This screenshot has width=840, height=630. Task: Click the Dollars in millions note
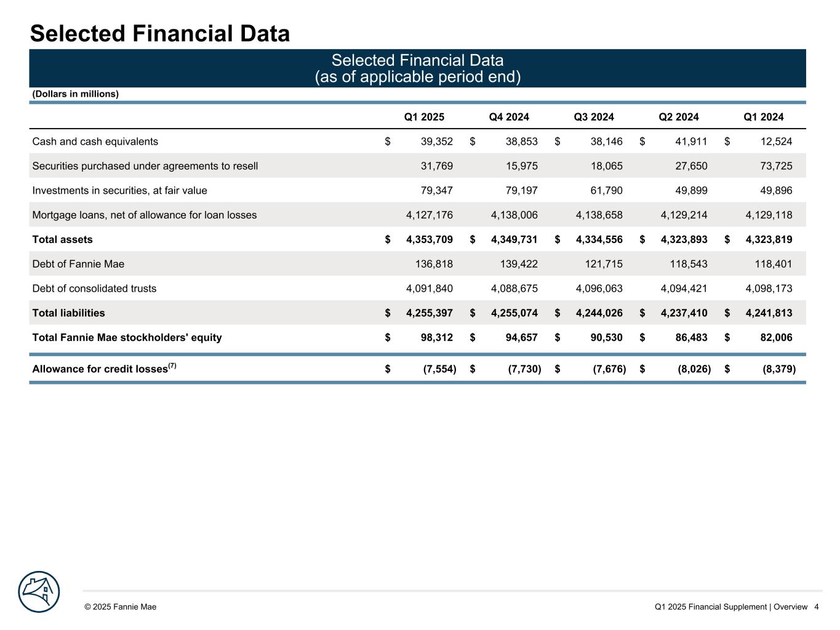[x=75, y=94]
